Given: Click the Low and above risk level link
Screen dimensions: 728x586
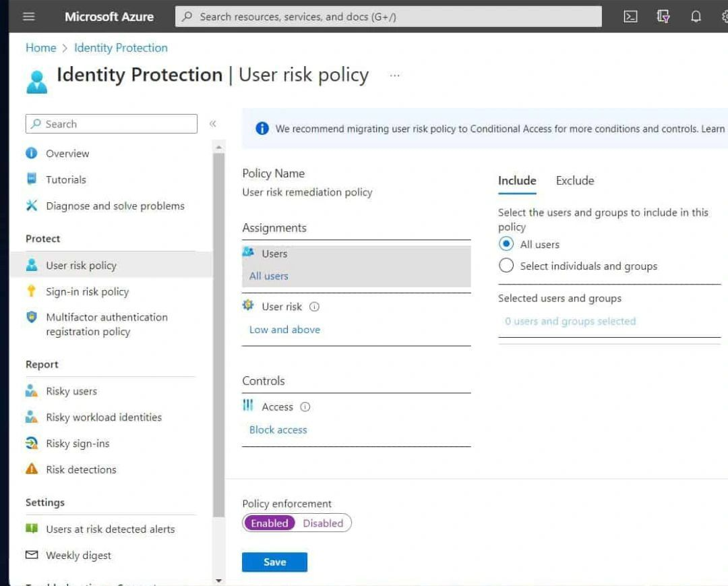Looking at the screenshot, I should 284,329.
